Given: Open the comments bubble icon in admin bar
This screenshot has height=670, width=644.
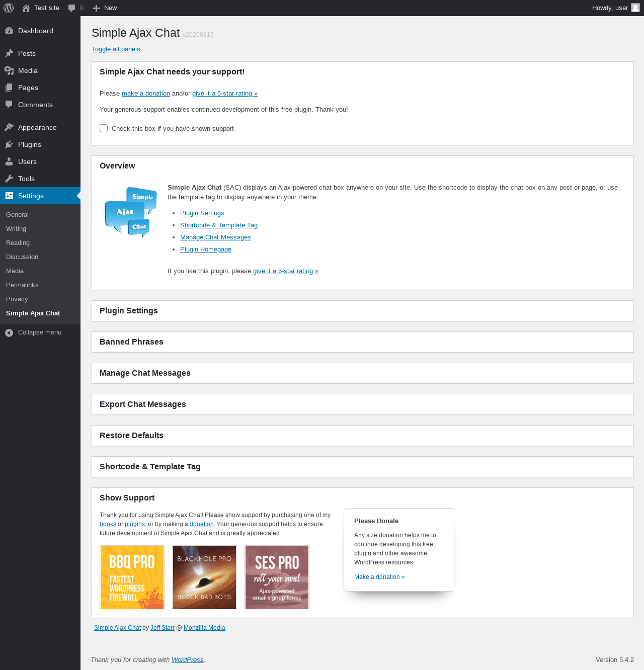Looking at the screenshot, I should pyautogui.click(x=72, y=8).
